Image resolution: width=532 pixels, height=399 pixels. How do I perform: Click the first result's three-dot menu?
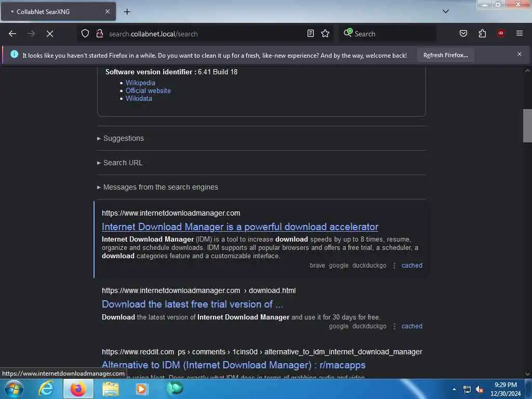pos(394,265)
